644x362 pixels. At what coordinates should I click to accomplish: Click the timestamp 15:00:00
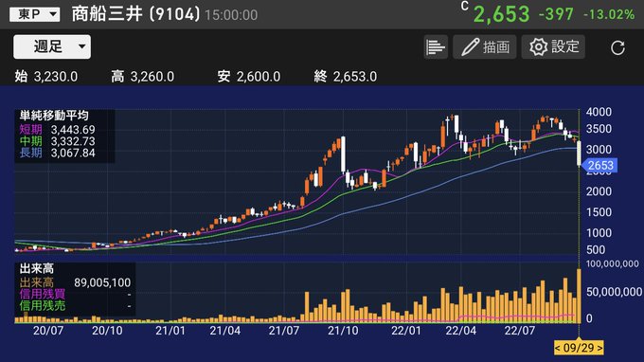(231, 15)
